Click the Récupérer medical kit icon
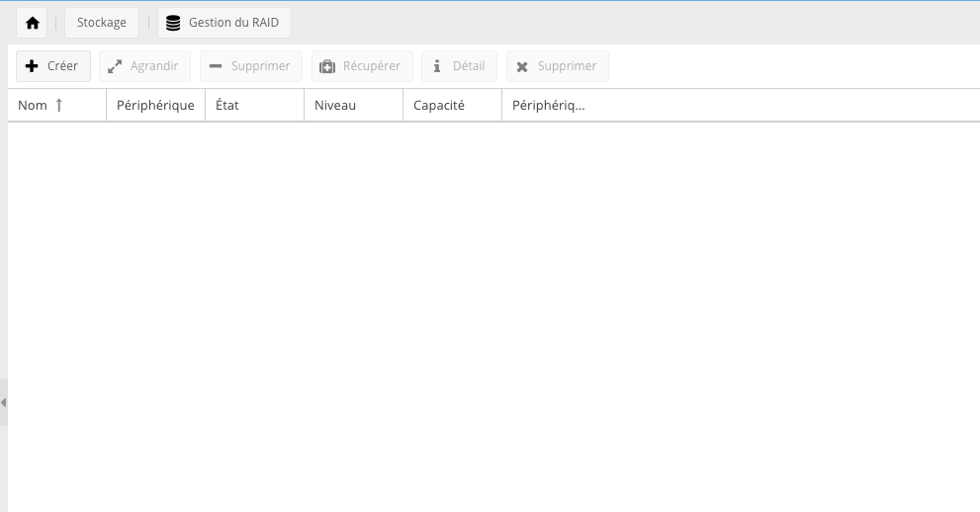Screen dimensions: 980x512 coord(327,66)
